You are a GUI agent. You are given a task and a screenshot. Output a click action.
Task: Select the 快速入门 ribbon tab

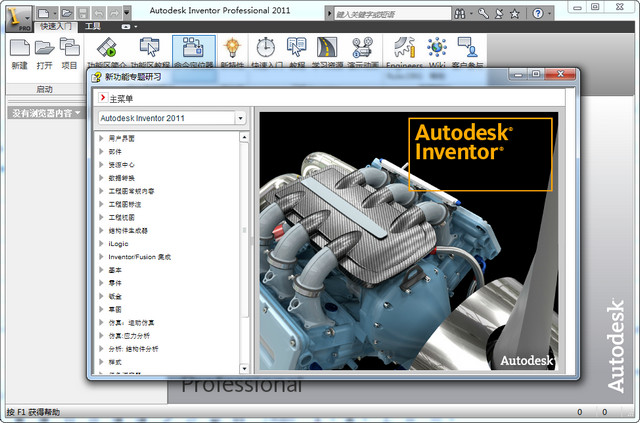coord(55,27)
